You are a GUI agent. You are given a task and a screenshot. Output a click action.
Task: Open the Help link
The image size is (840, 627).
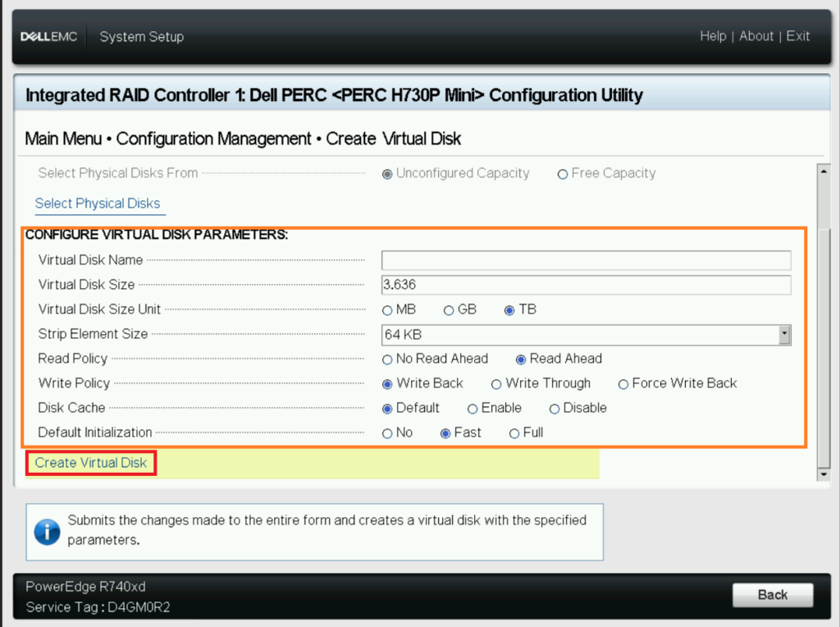point(713,36)
